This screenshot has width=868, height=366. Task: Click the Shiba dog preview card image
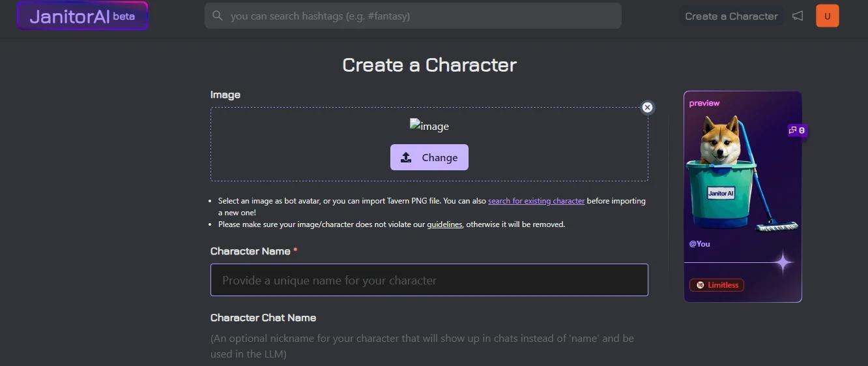(742, 173)
